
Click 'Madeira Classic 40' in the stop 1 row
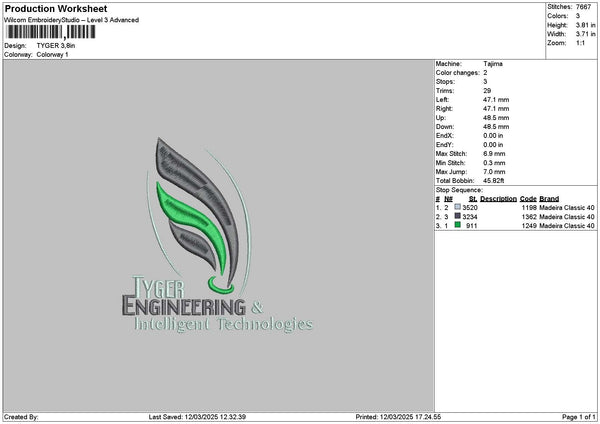567,208
